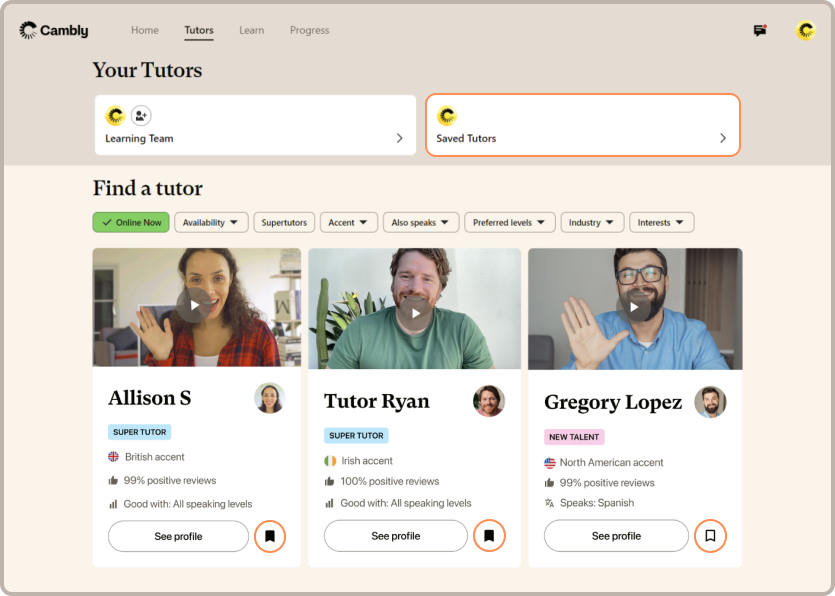Go to the Progress tab
Screen dimensions: 835x596
[x=309, y=30]
